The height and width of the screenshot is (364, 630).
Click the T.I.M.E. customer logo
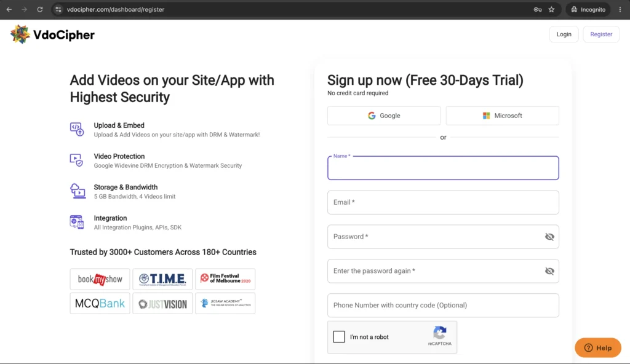click(x=162, y=279)
